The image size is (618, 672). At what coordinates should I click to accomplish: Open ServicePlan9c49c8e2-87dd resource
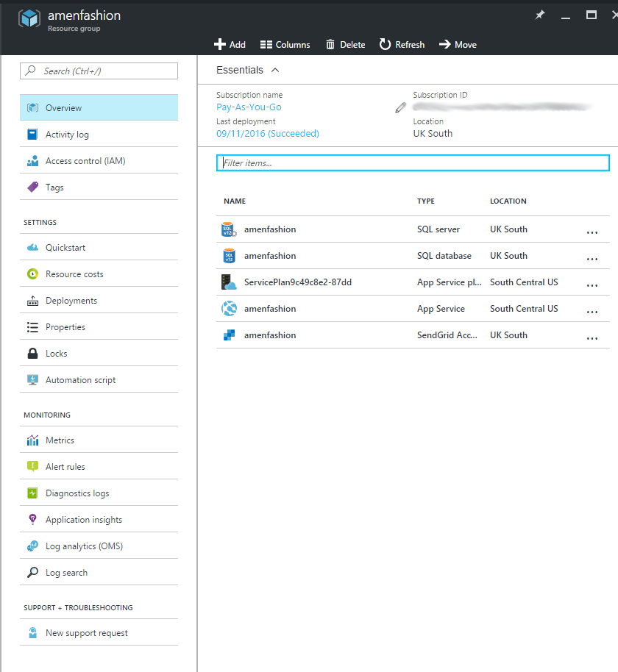pyautogui.click(x=298, y=282)
